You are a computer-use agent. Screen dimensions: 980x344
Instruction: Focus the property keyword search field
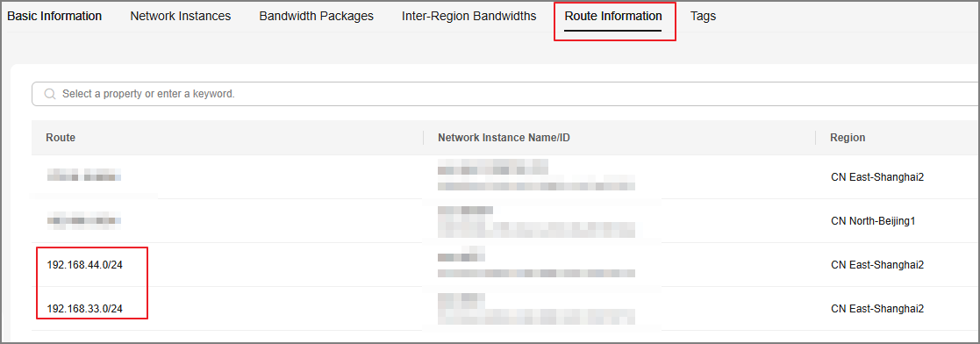tap(505, 95)
